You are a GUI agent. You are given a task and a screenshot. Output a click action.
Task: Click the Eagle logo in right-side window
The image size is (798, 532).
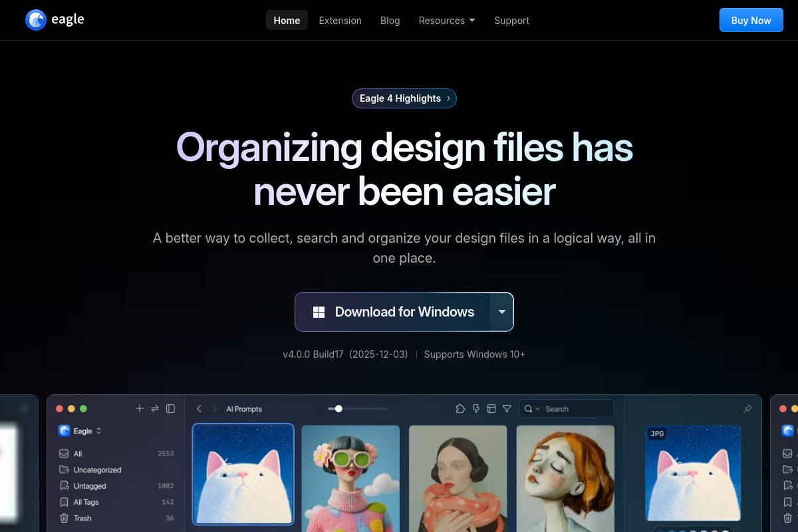point(787,431)
